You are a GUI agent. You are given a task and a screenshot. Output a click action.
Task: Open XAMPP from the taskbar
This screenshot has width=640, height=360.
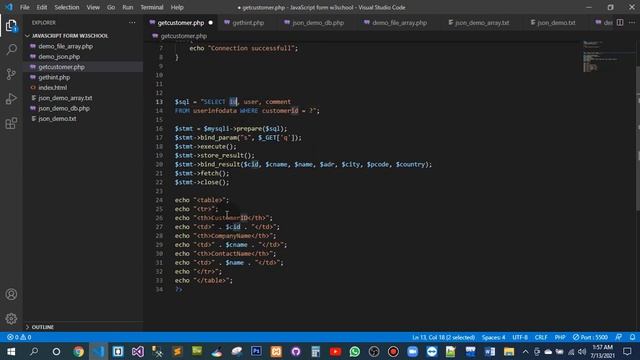pos(276,351)
